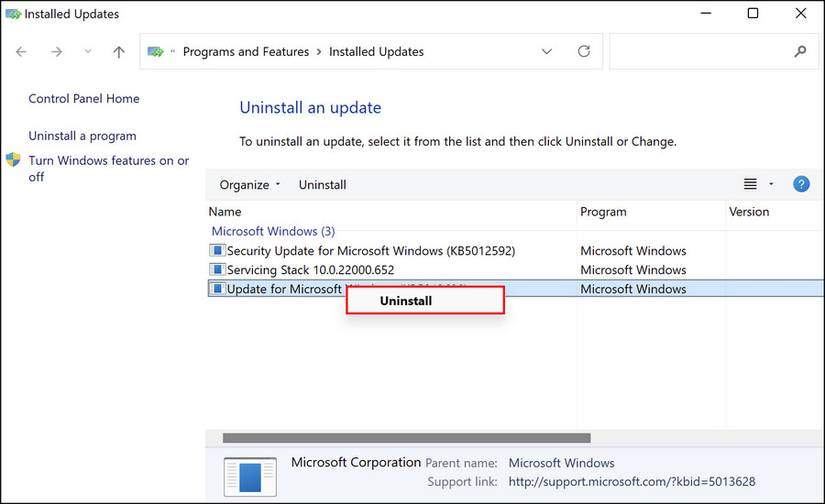
Task: Click icon beside Servicing Stack entry
Action: (217, 269)
